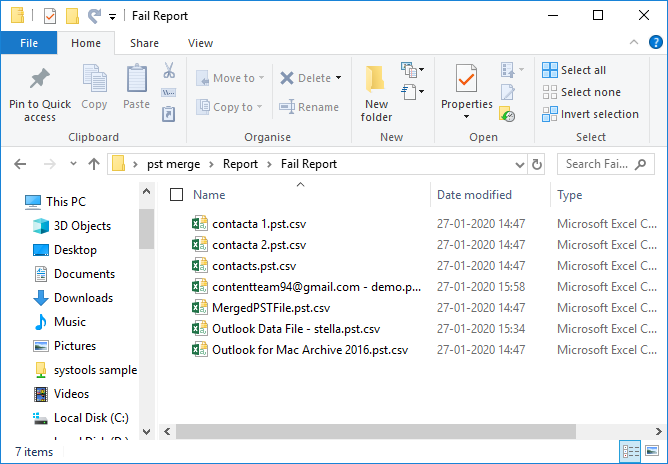Viewport: 668px width, 464px height.
Task: Click the sidebar vertical scrollbar thumb
Action: (146, 229)
